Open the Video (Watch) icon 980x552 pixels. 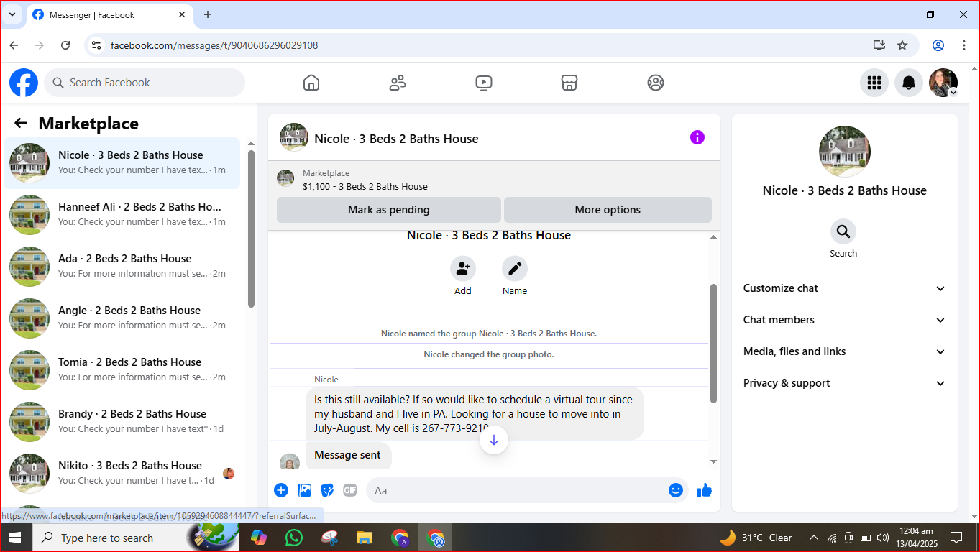click(484, 83)
